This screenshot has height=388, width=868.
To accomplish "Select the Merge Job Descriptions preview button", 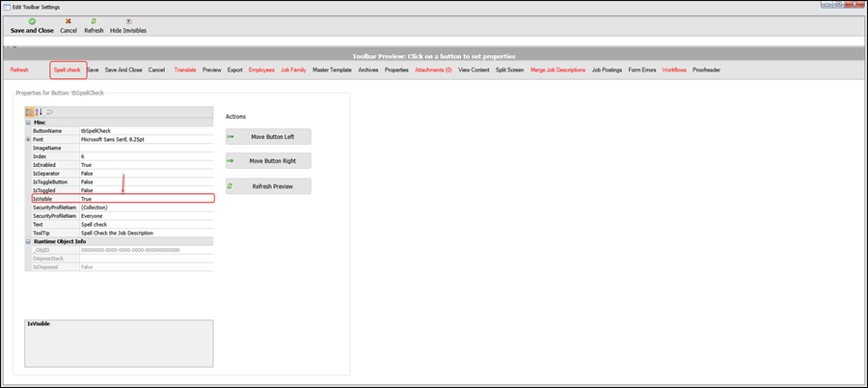I will pos(558,70).
